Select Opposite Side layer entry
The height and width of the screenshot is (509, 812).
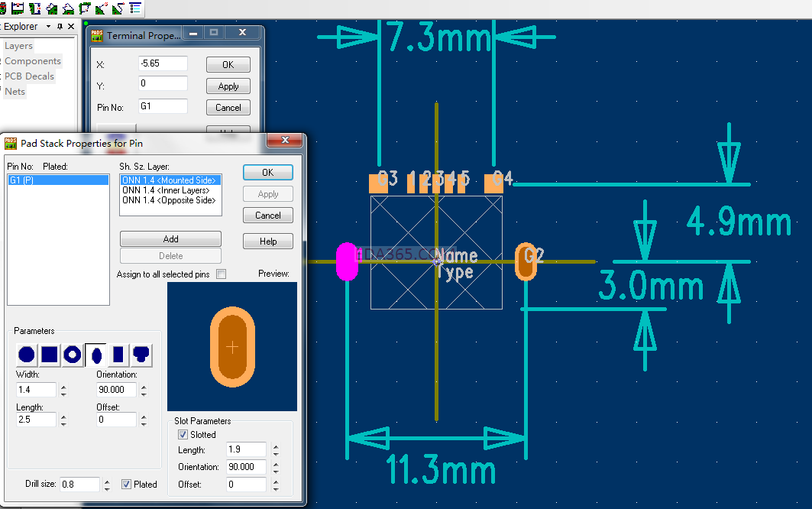pos(170,200)
